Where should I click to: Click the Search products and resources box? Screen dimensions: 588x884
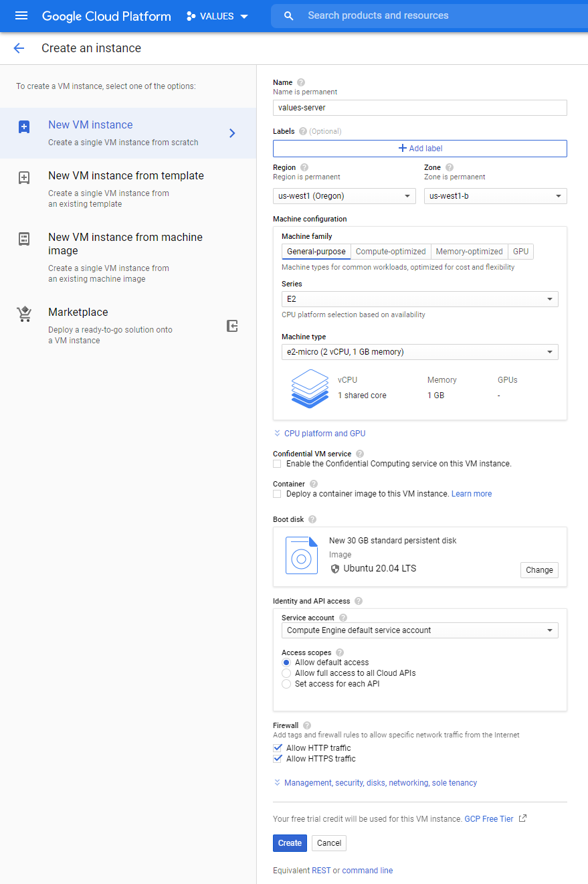[x=429, y=16]
